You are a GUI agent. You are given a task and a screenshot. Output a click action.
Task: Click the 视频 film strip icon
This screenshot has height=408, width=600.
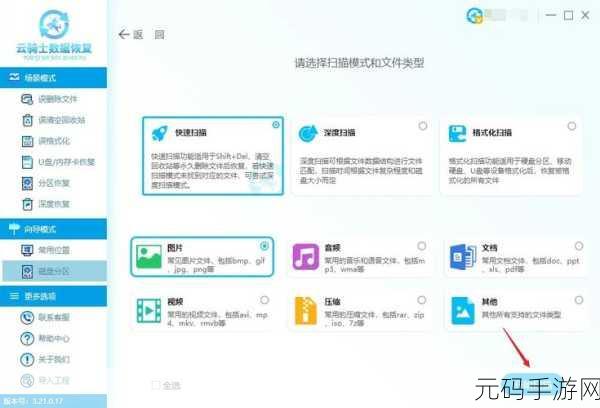point(149,311)
